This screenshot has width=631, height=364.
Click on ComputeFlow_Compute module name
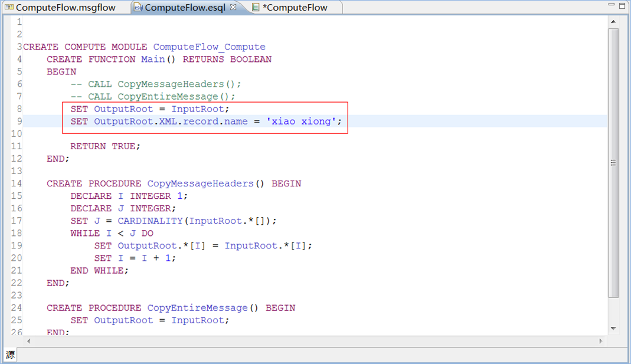tap(210, 47)
